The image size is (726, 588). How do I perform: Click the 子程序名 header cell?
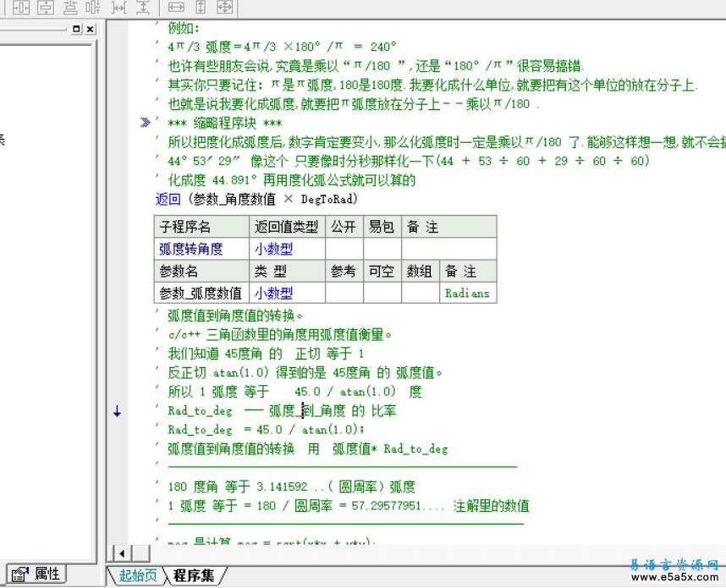201,227
